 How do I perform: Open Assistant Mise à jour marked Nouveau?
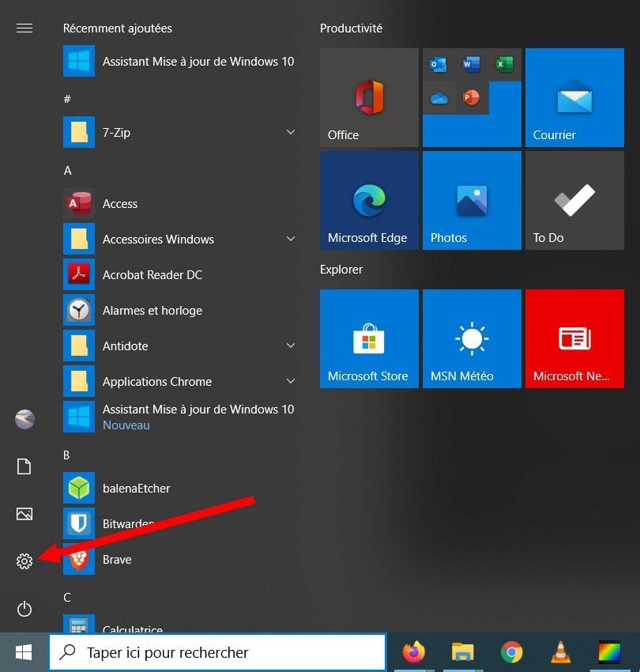pyautogui.click(x=180, y=417)
